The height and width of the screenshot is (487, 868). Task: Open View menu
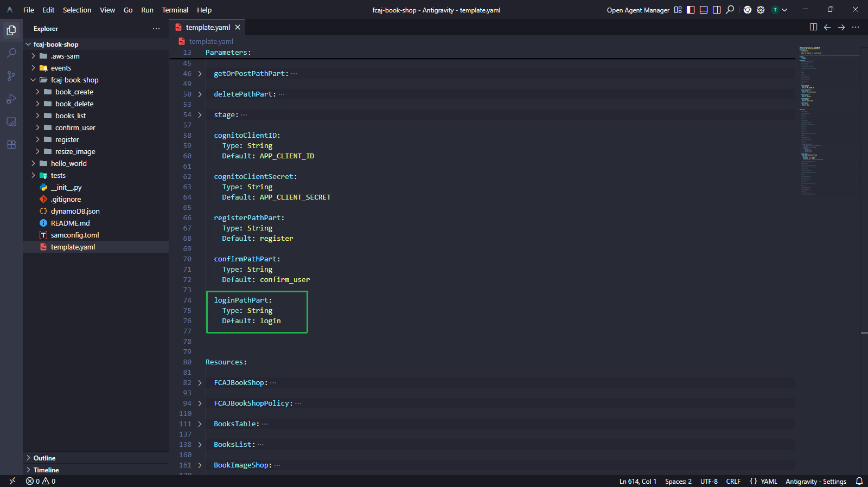pyautogui.click(x=107, y=10)
